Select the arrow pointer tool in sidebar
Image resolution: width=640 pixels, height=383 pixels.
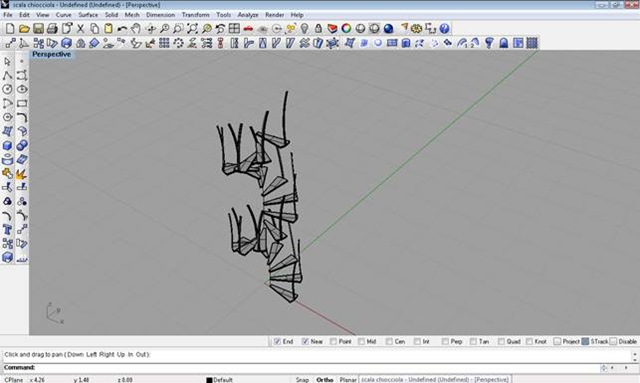pyautogui.click(x=7, y=62)
